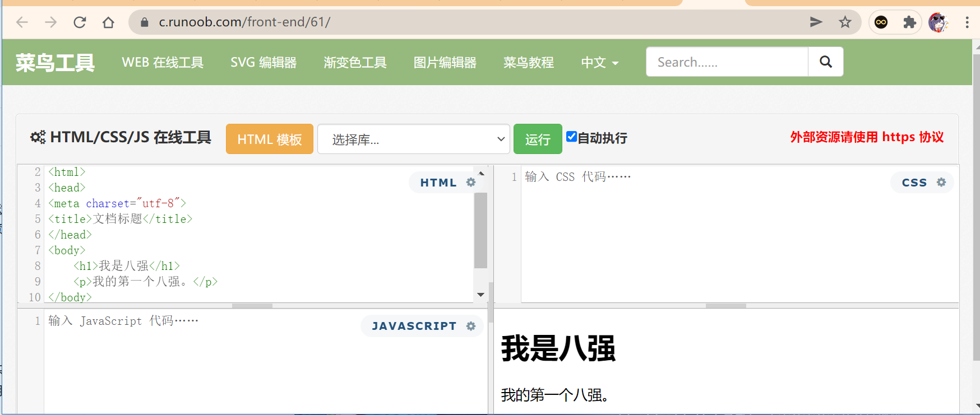Bookmark this page with the star
Viewport: 980px width, 415px height.
[845, 22]
